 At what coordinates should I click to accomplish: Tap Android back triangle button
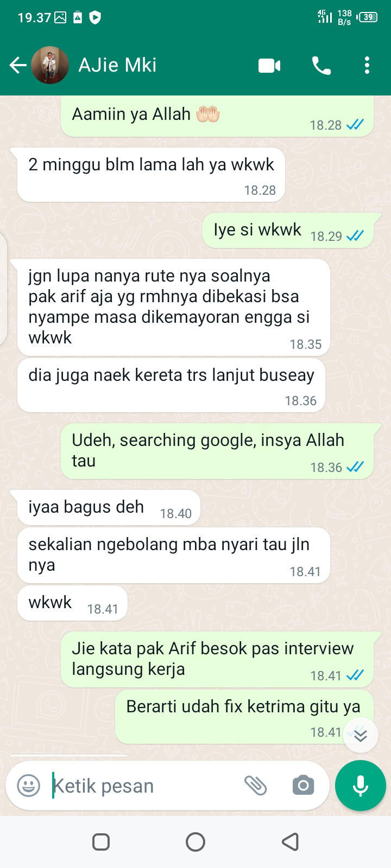[290, 842]
